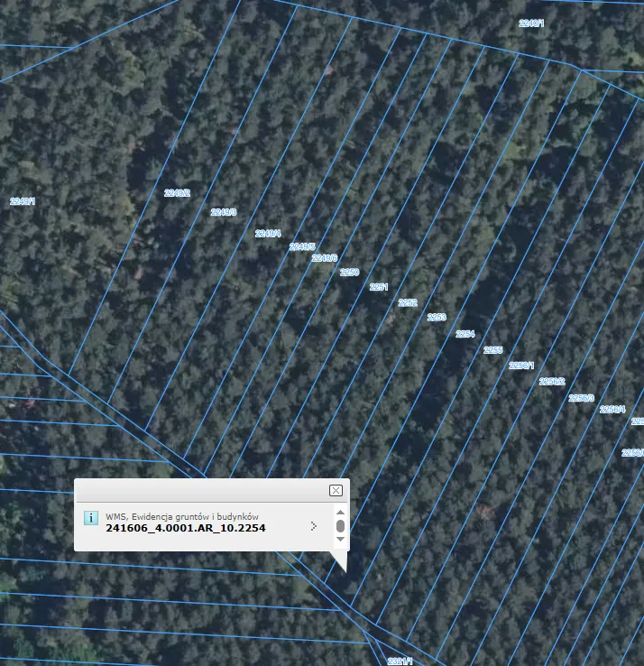Click the blue info icon in popup

91,518
